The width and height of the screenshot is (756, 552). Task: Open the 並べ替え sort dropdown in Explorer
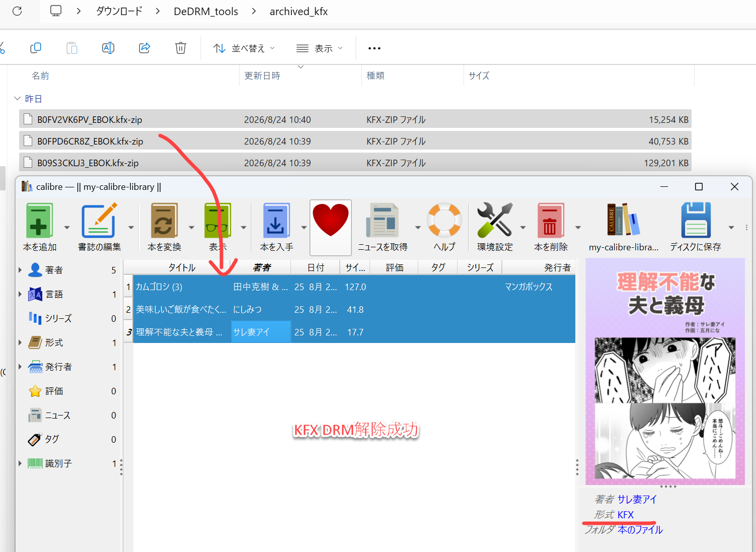tap(244, 48)
